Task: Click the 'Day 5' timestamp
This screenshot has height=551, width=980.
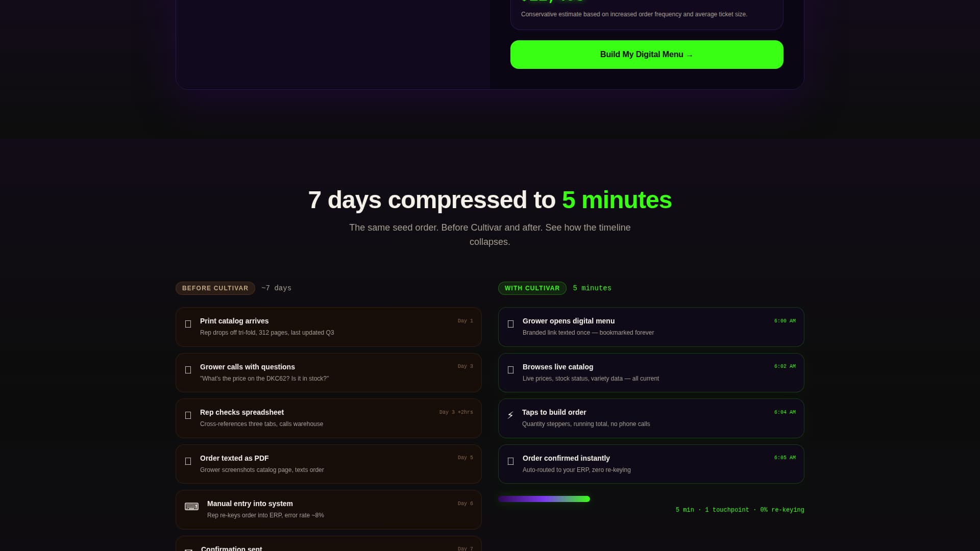Action: point(465,458)
